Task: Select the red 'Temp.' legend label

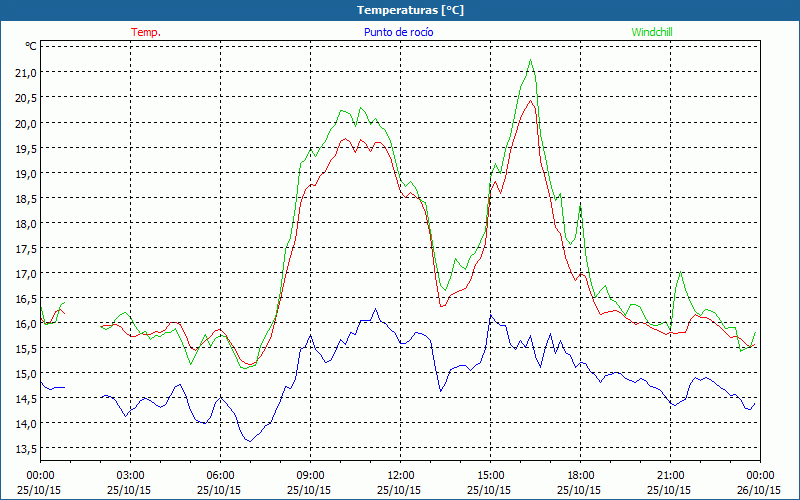Action: pyautogui.click(x=146, y=32)
